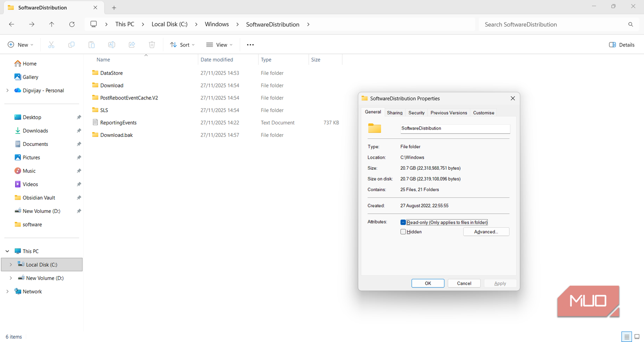
Task: Click the Apply button
Action: 500,284
